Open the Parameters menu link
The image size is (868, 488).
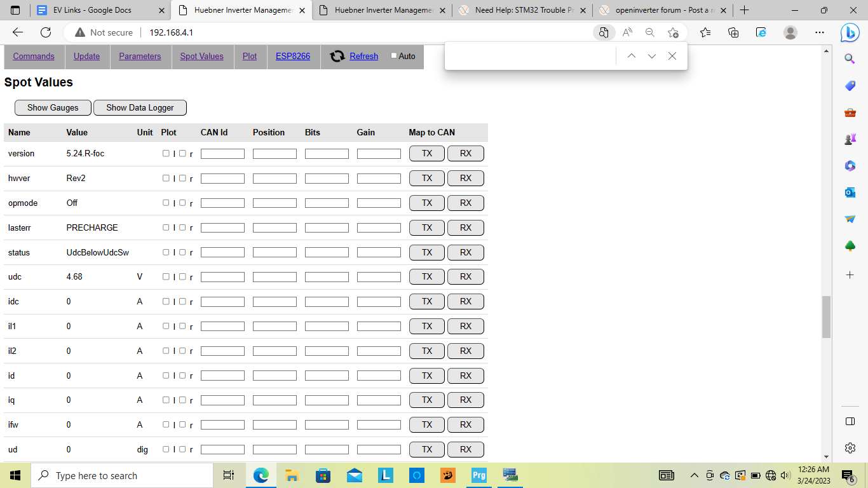[x=140, y=56]
